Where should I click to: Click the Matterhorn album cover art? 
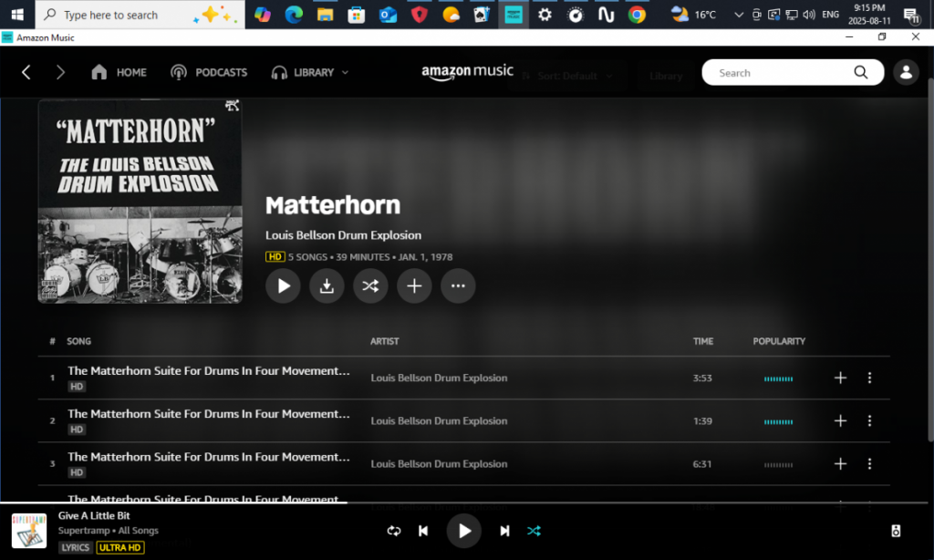(x=140, y=202)
